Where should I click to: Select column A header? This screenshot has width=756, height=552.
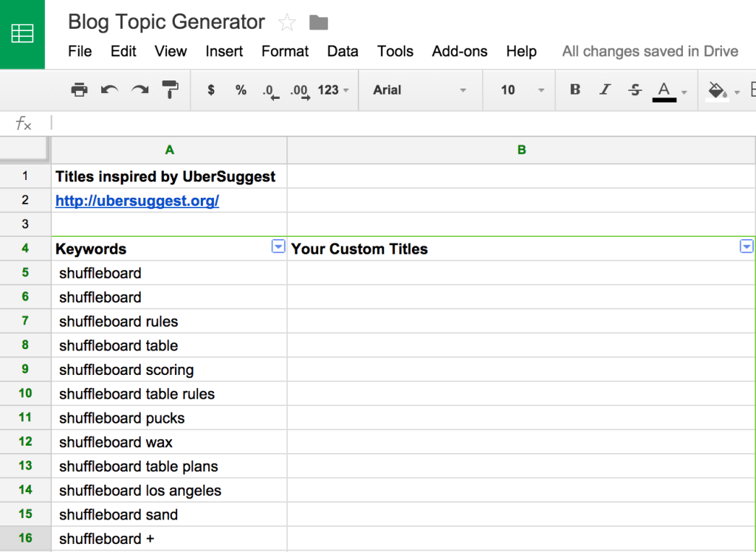pos(169,150)
